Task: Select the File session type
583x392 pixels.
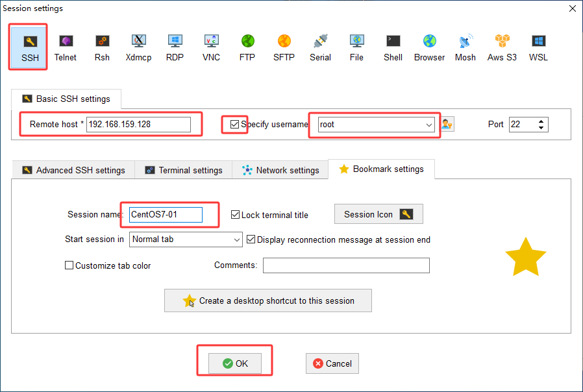Action: point(356,48)
